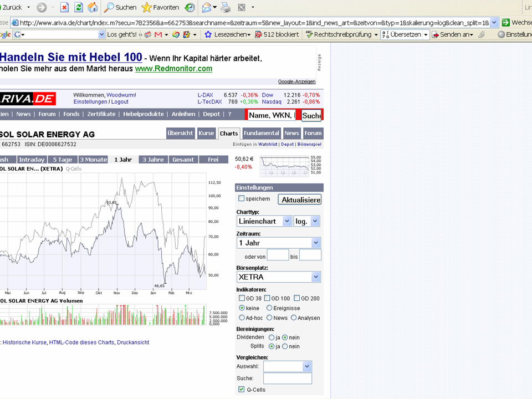Print the page with the printer icon

(226, 7)
